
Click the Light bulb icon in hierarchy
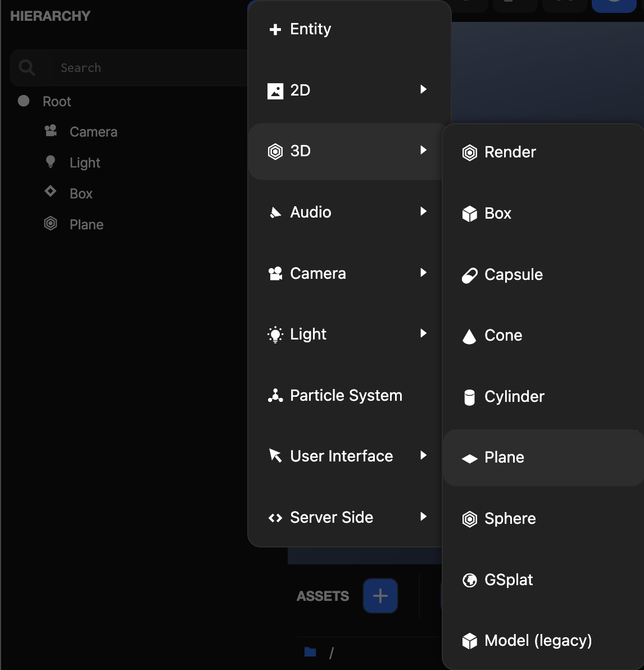tap(51, 162)
